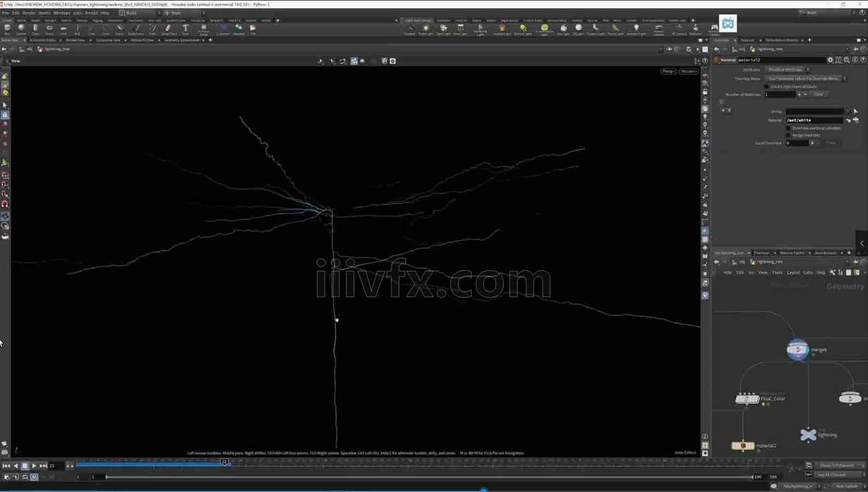Click the Clear button for materials
The width and height of the screenshot is (868, 492).
pyautogui.click(x=818, y=94)
